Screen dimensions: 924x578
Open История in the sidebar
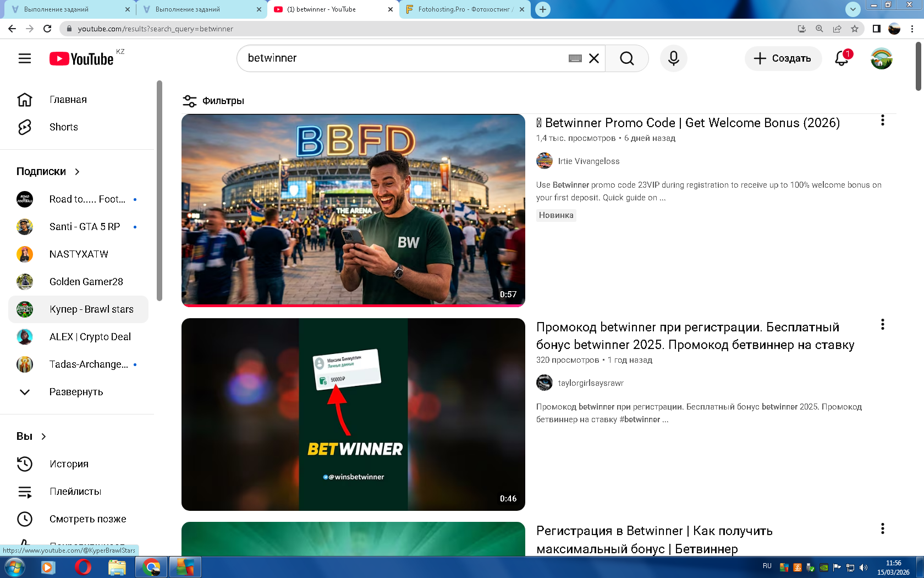69,464
